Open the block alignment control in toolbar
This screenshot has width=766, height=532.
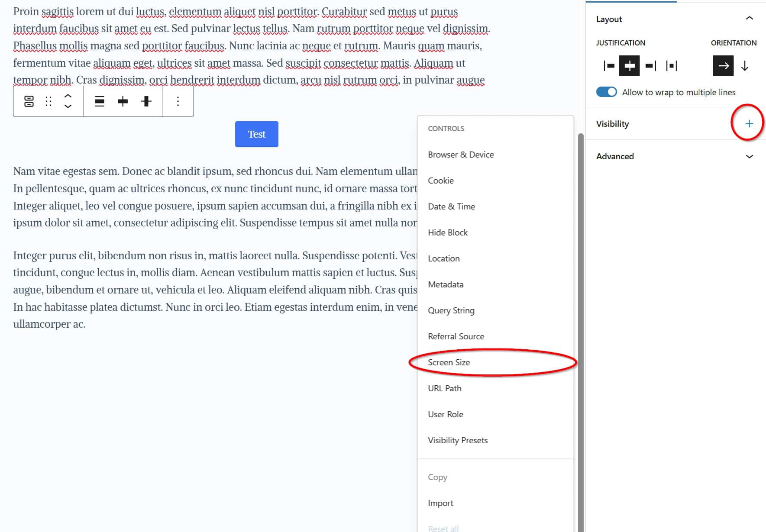(100, 101)
